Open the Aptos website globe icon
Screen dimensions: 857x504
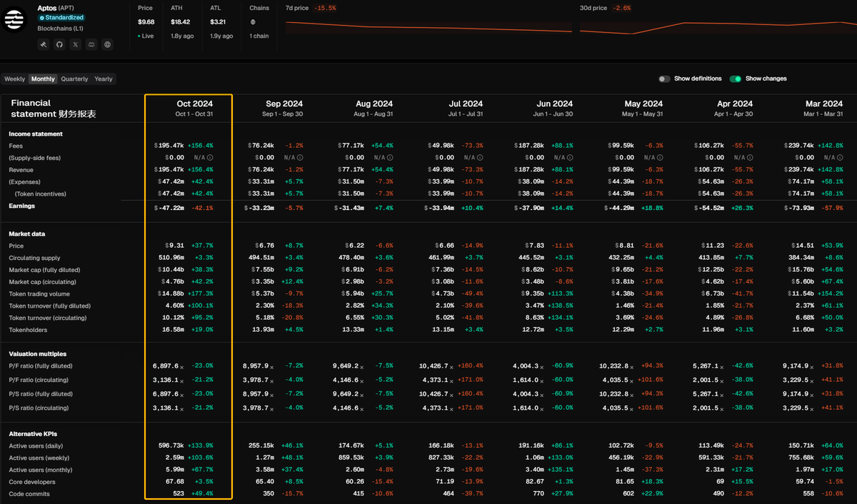(107, 44)
